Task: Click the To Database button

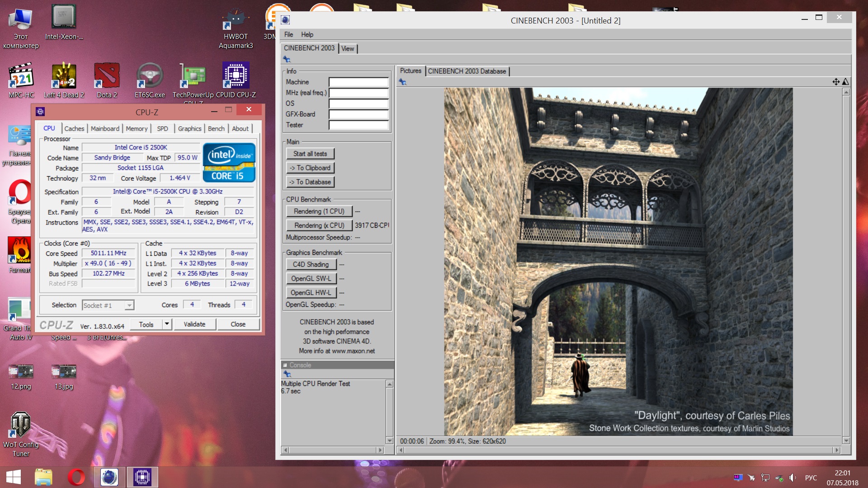Action: click(310, 182)
